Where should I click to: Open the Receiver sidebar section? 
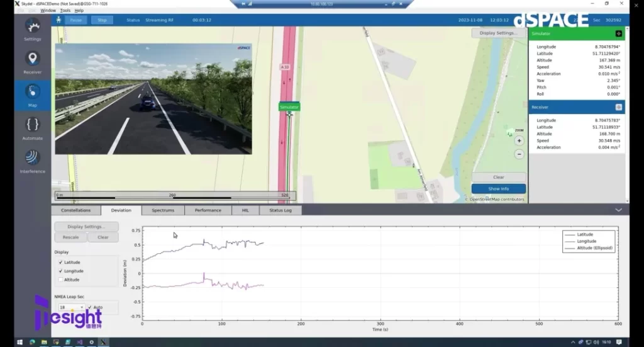(x=32, y=61)
